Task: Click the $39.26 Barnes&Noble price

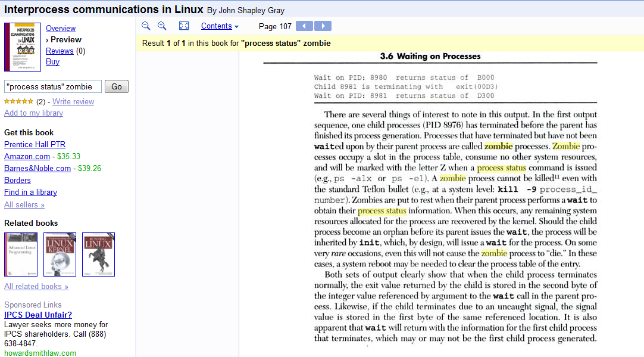Action: point(89,168)
